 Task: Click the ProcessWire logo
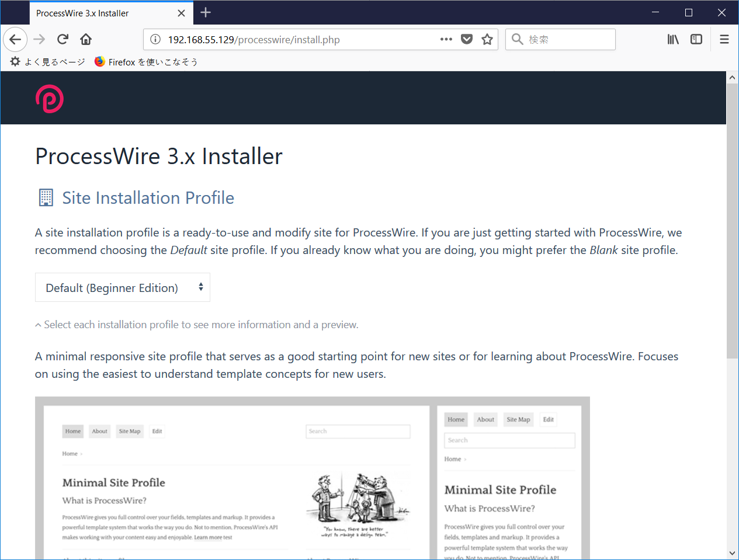tap(49, 98)
